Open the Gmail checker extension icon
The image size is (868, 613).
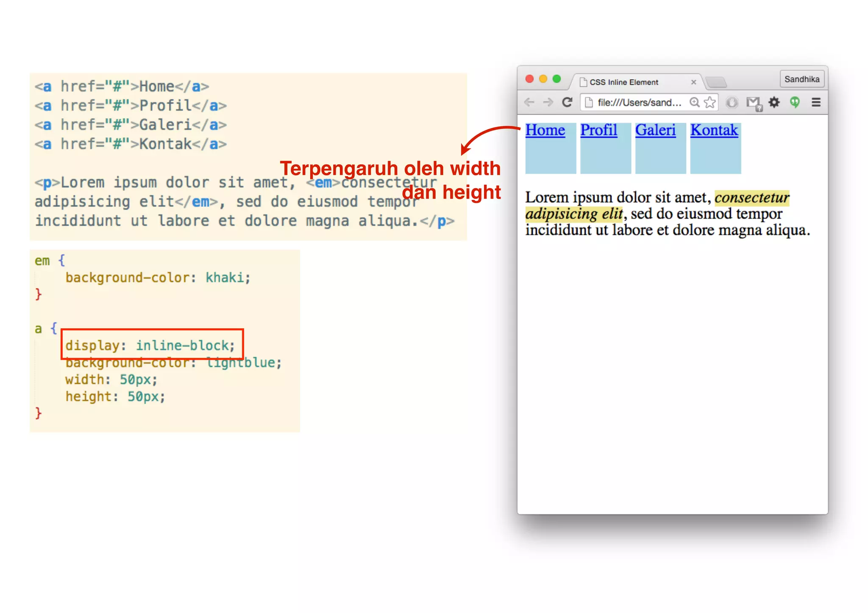753,103
